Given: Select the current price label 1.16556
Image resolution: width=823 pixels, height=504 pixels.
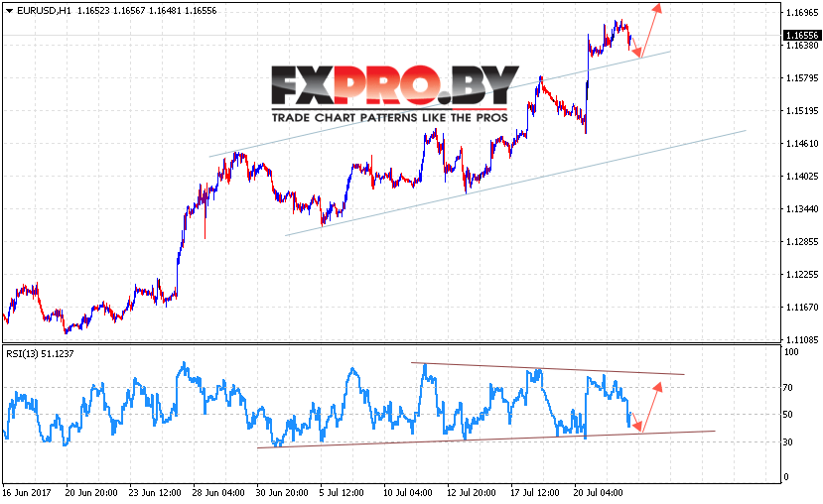Looking at the screenshot, I should point(801,35).
